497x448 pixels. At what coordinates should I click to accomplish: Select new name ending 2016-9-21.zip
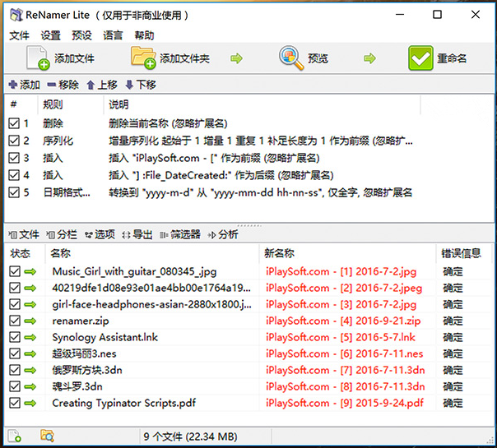(343, 321)
